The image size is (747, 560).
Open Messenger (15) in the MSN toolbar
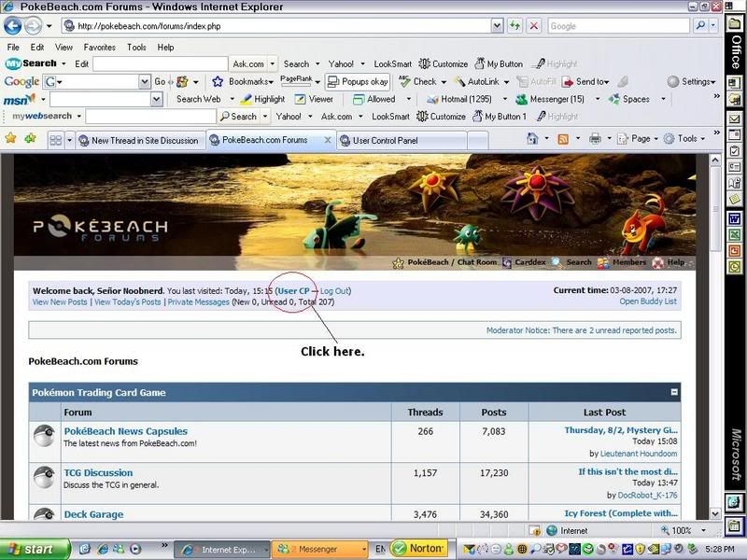550,99
